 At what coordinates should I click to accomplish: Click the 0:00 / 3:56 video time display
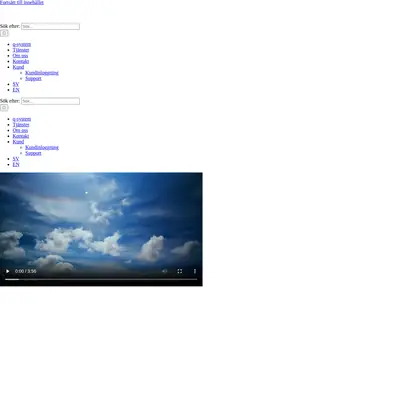click(26, 271)
